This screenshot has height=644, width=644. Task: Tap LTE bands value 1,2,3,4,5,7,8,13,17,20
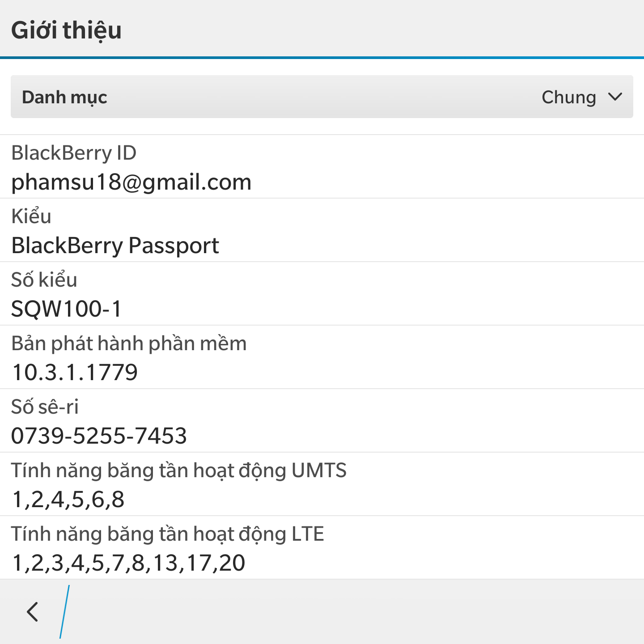tap(128, 563)
